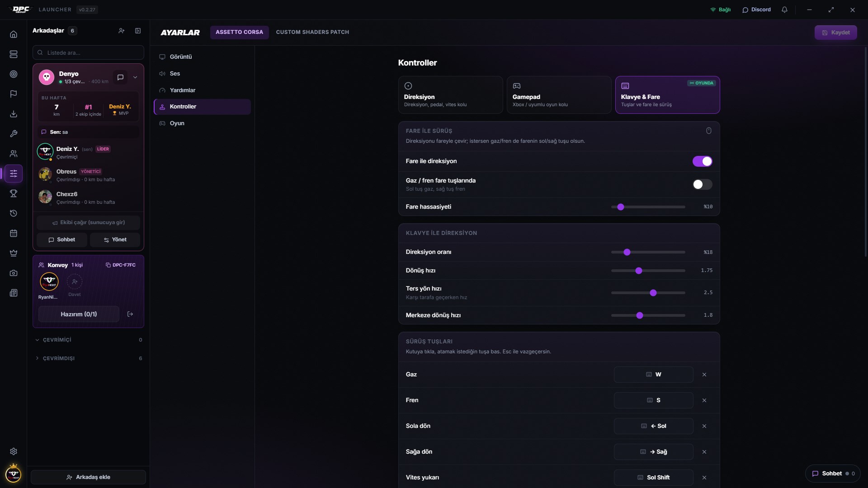Open the history clock sidebar icon

[14, 213]
